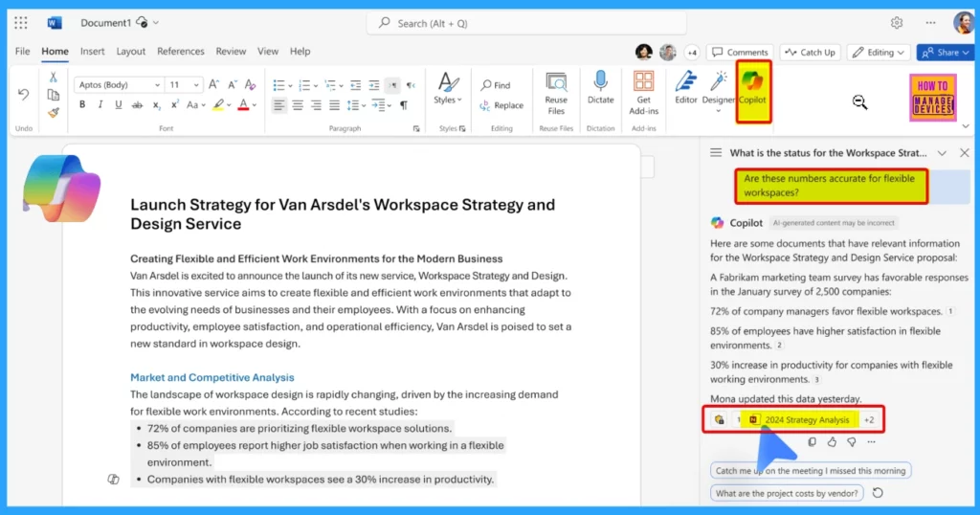
Task: Click the Share button
Action: [945, 53]
